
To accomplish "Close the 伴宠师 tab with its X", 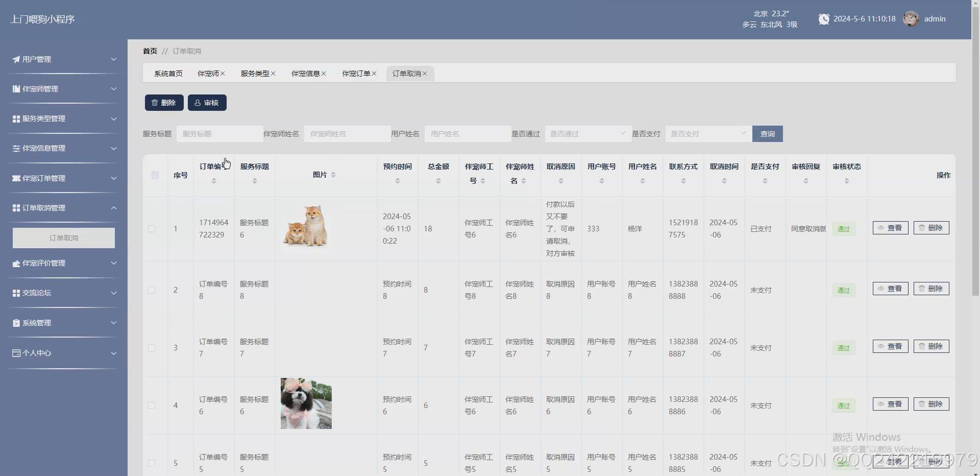I will (223, 74).
